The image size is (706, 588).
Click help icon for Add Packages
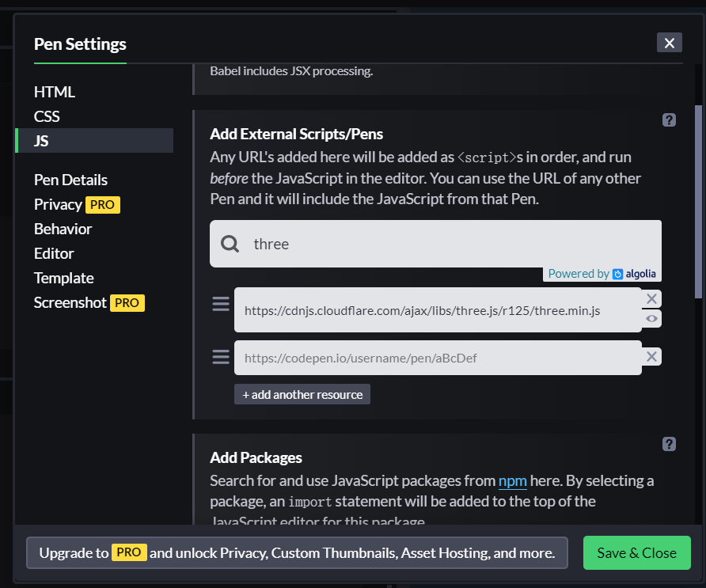tap(669, 444)
